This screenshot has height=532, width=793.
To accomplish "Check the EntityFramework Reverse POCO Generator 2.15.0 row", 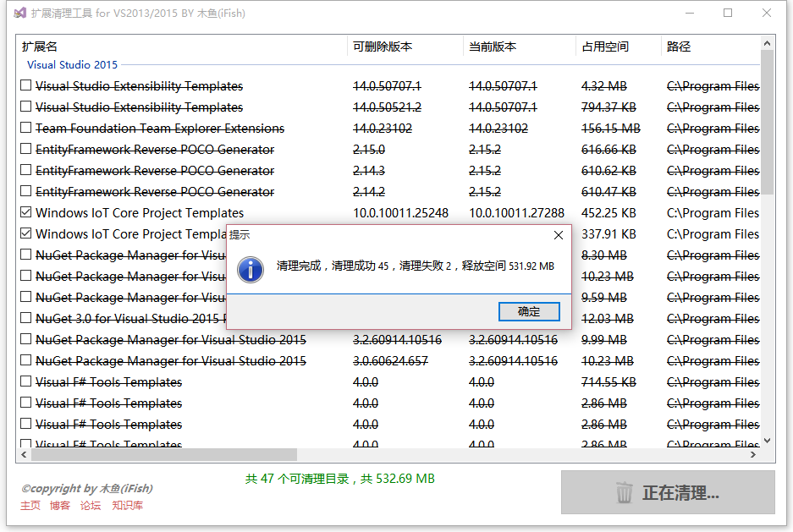I will [25, 149].
